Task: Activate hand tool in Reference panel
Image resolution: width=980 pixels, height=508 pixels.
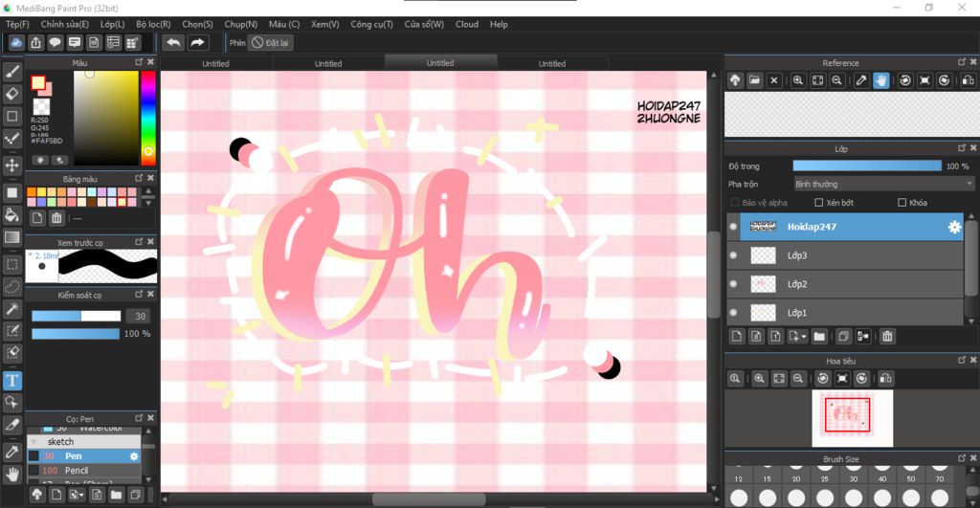Action: [x=880, y=80]
